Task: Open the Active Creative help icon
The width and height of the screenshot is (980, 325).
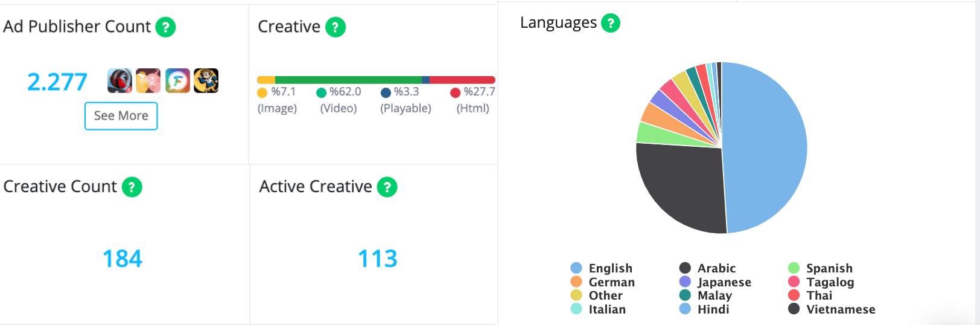Action: [x=387, y=187]
